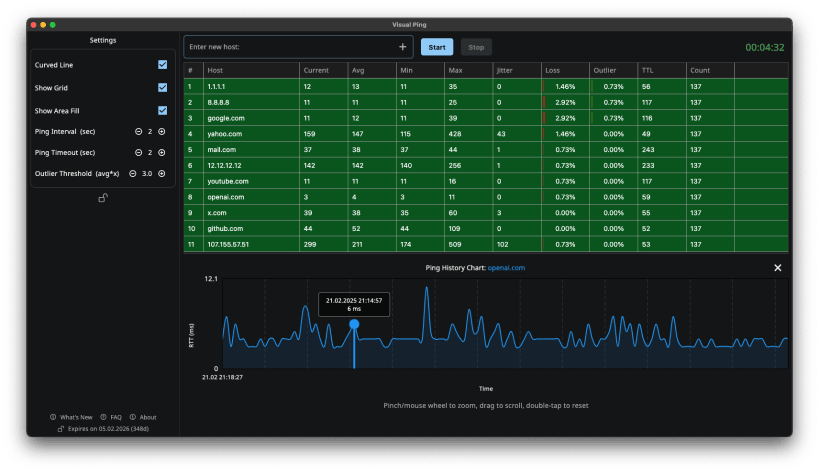Select the 107.155.57.51 host row

pyautogui.click(x=486, y=244)
